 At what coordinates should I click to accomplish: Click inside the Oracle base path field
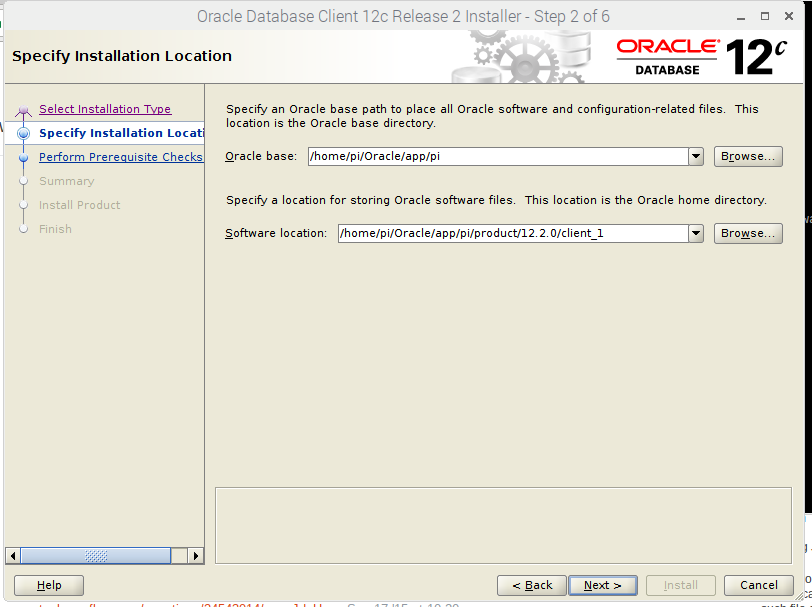[x=498, y=156]
